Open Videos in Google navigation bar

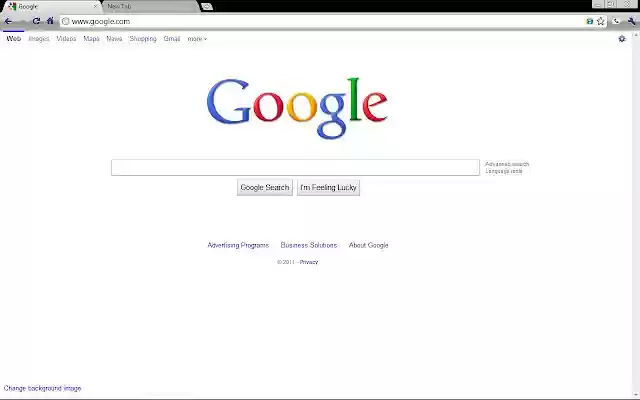[x=66, y=39]
